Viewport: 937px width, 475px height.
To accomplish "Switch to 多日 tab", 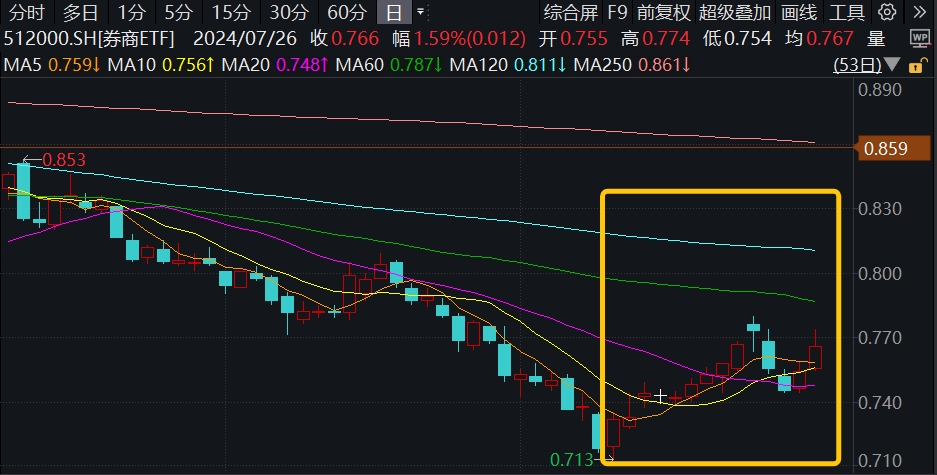I will 81,12.
